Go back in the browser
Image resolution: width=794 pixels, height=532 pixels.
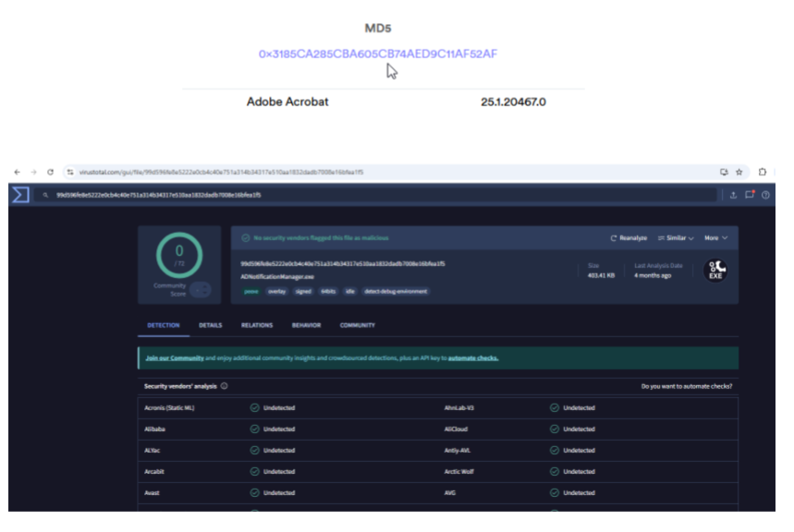tap(18, 172)
